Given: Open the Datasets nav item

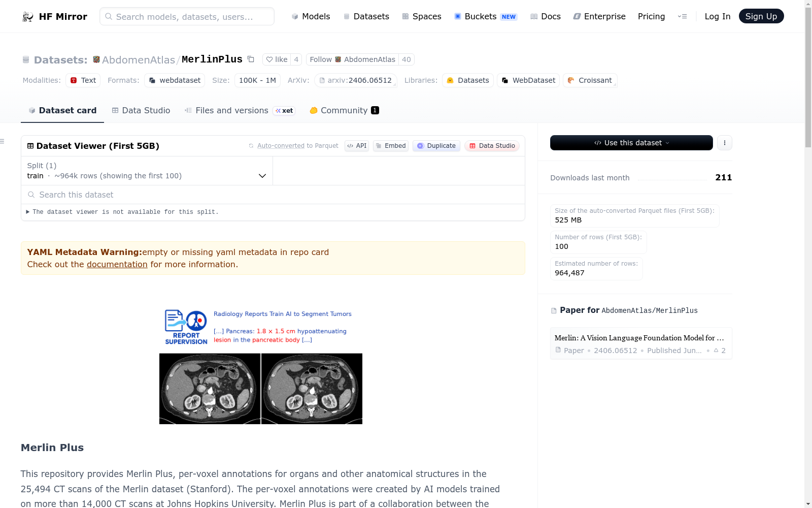Looking at the screenshot, I should pyautogui.click(x=366, y=16).
